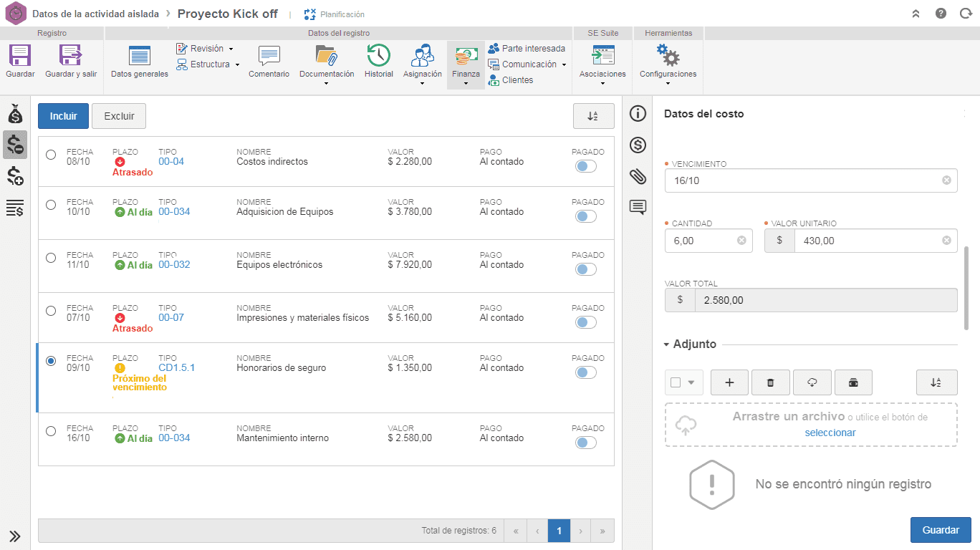Toggle Pagado switch for Costos indirectos
Viewport: 980px width, 550px height.
coord(586,166)
